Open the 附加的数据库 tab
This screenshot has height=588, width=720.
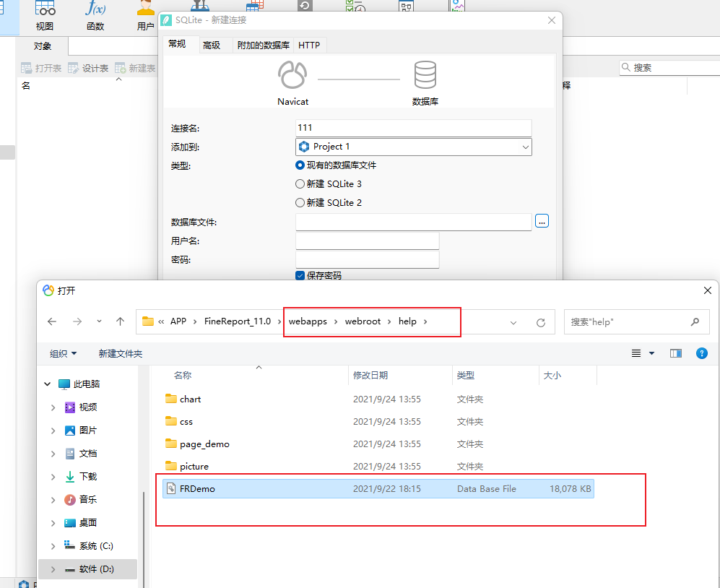(x=263, y=45)
